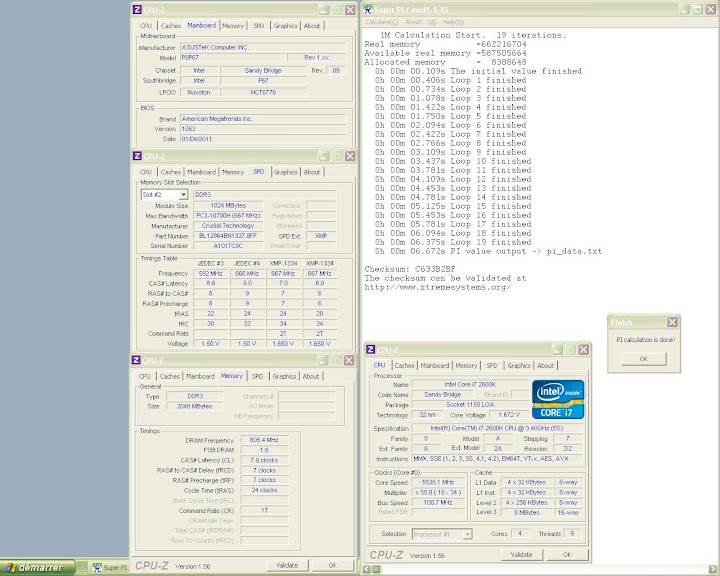Open CPU tab in the Memory CPU-Z window
Viewport: 720px width, 576px height.
(x=145, y=376)
